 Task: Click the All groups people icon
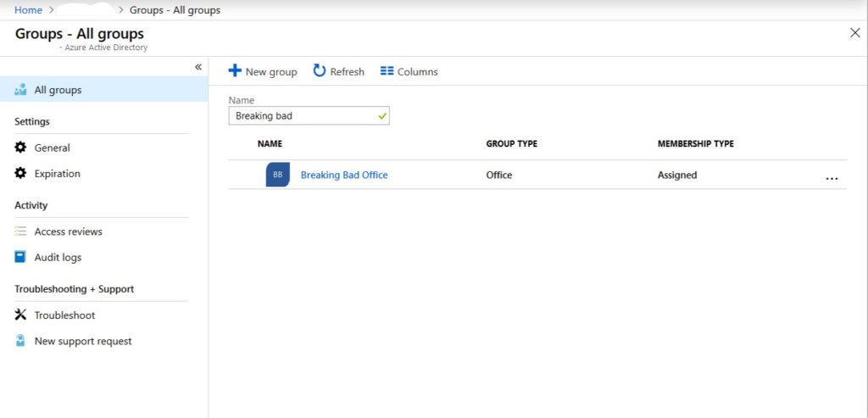[20, 89]
